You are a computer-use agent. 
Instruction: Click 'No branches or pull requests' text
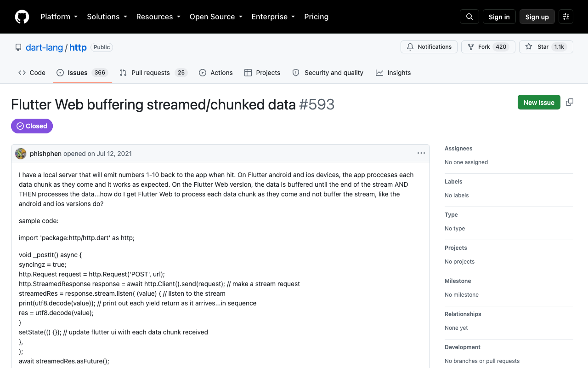pos(482,361)
